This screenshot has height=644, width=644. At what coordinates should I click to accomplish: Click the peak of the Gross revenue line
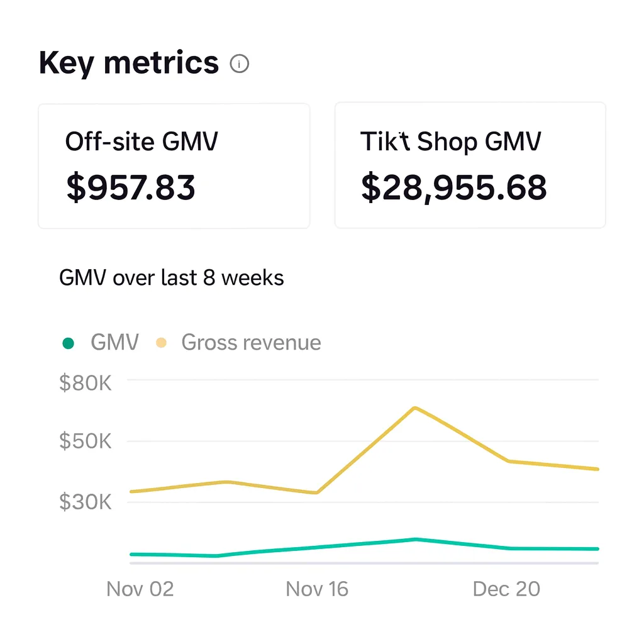[414, 408]
